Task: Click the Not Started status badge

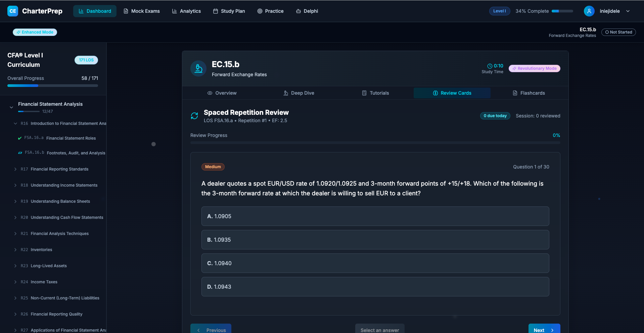Action: click(618, 32)
